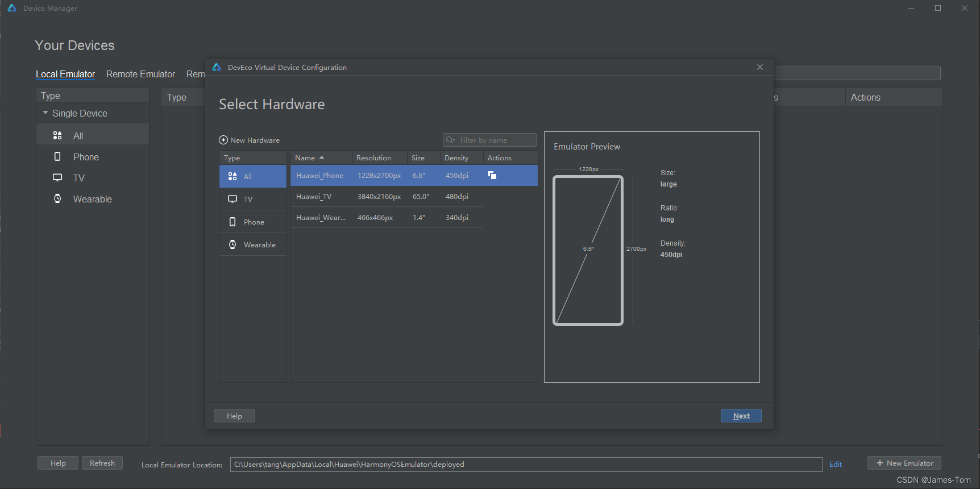Close the Virtual Device Configuration dialog
This screenshot has width=980, height=489.
760,67
